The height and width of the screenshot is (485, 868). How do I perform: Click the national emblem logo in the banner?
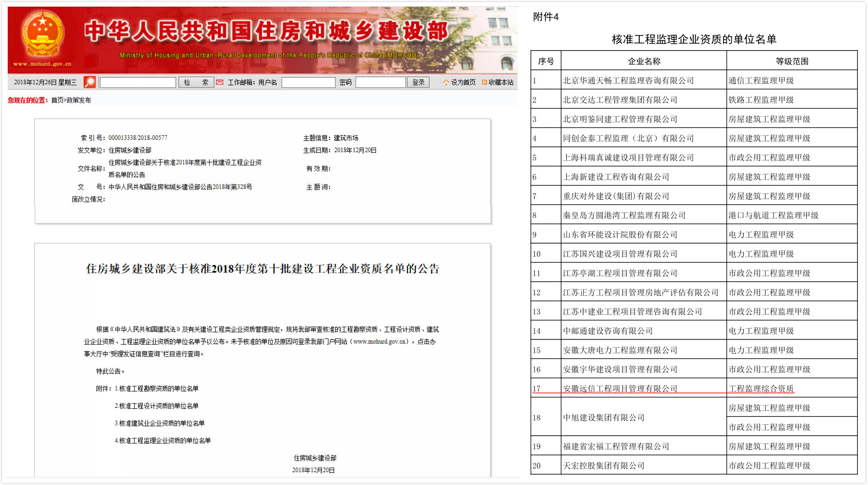43,35
